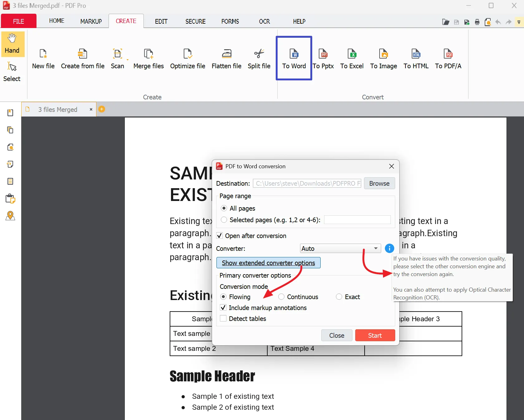Open the FILE menu tab
This screenshot has height=420, width=524.
pyautogui.click(x=18, y=21)
